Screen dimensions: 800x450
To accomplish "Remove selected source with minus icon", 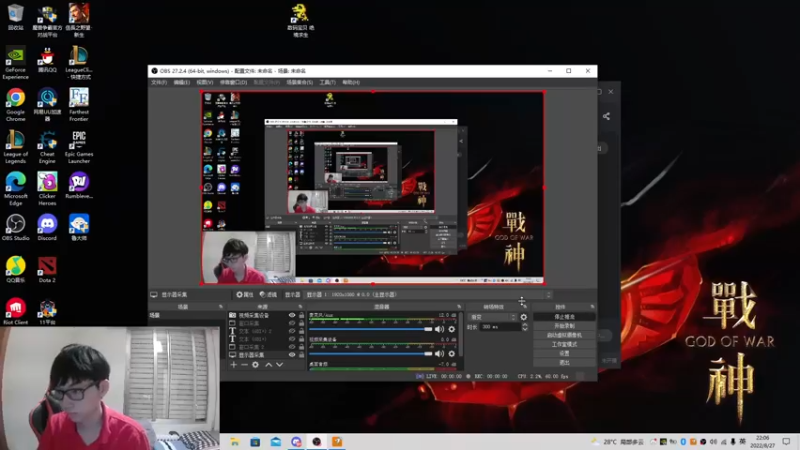I will (244, 365).
